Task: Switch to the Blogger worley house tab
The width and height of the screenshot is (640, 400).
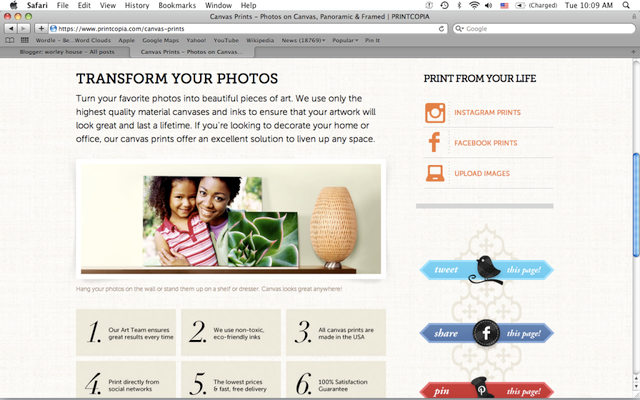Action: click(67, 52)
